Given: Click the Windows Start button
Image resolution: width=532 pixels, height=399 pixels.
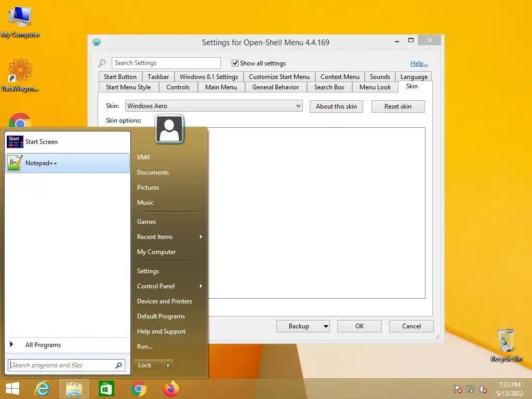Looking at the screenshot, I should (12, 389).
